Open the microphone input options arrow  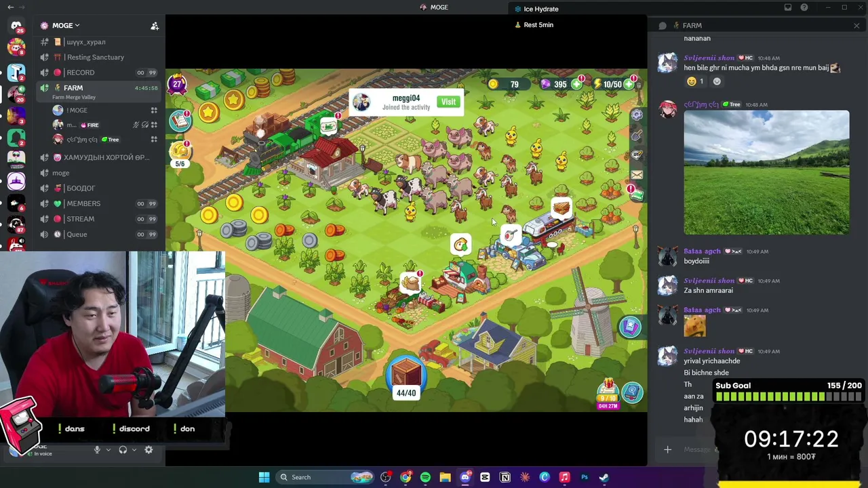point(108,449)
